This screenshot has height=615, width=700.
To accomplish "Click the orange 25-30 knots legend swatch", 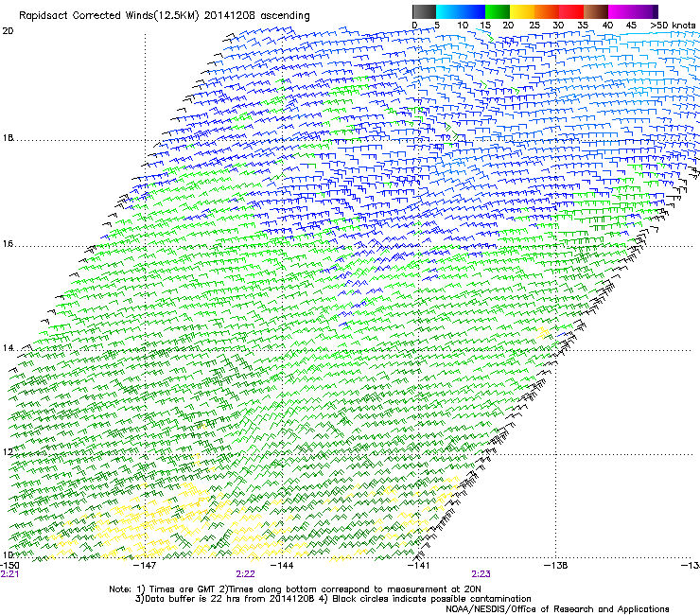I will click(547, 11).
